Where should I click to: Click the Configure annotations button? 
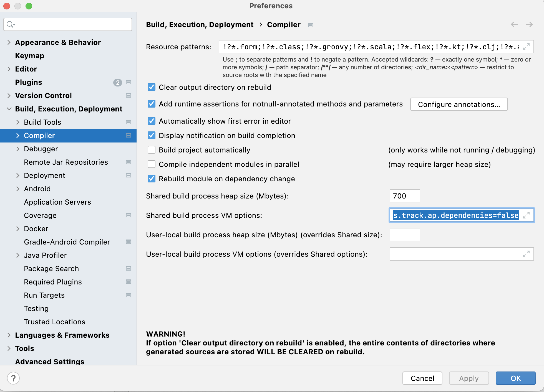coord(459,105)
